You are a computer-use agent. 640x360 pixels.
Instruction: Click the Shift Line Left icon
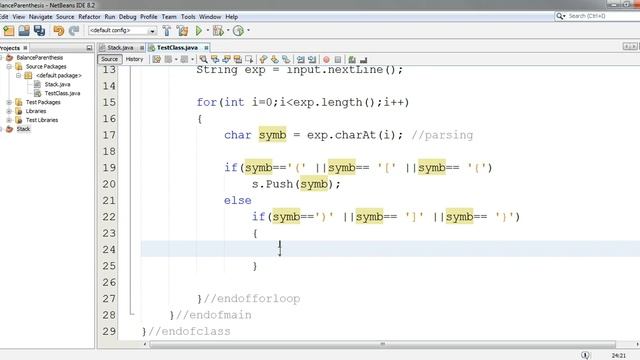[301, 60]
